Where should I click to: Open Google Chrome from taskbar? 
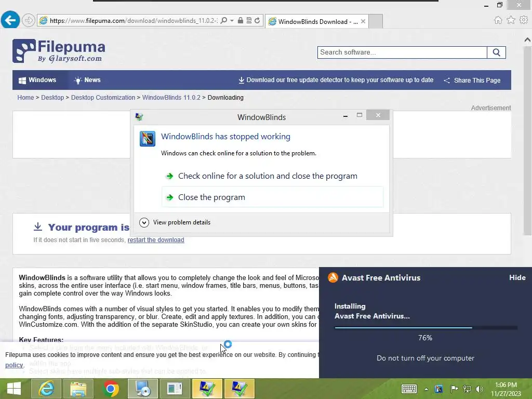[110, 389]
